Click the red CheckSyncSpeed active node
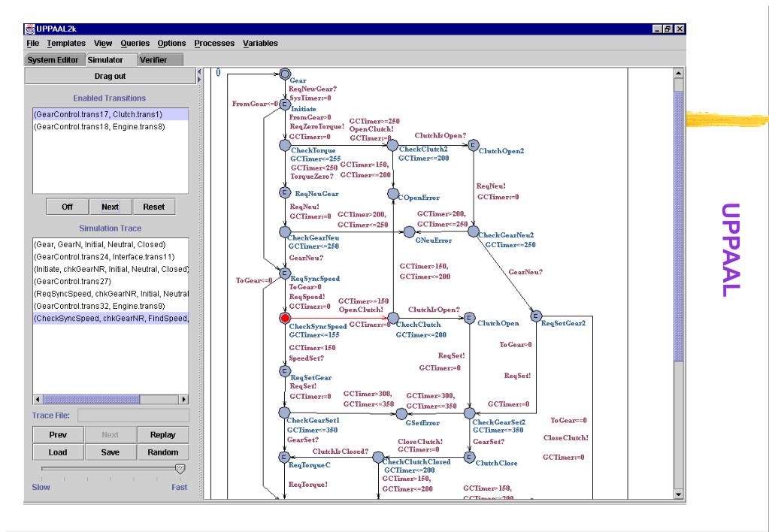The height and width of the screenshot is (532, 769). tap(285, 318)
